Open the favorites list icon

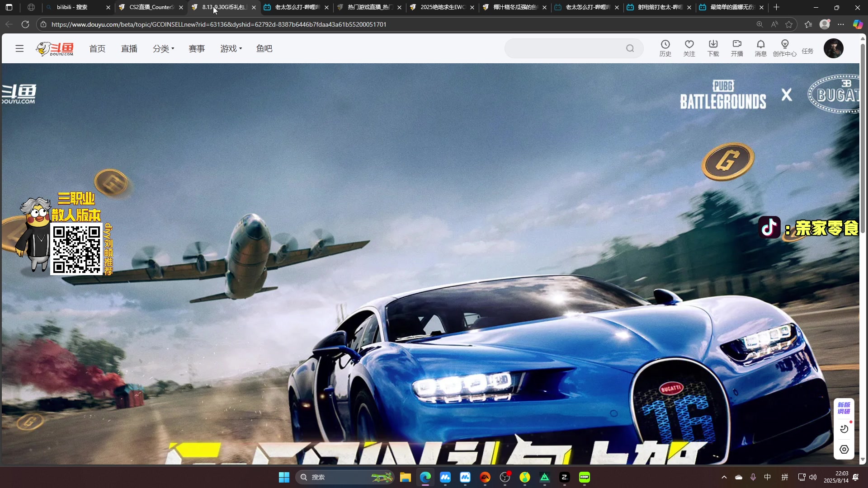(x=808, y=24)
